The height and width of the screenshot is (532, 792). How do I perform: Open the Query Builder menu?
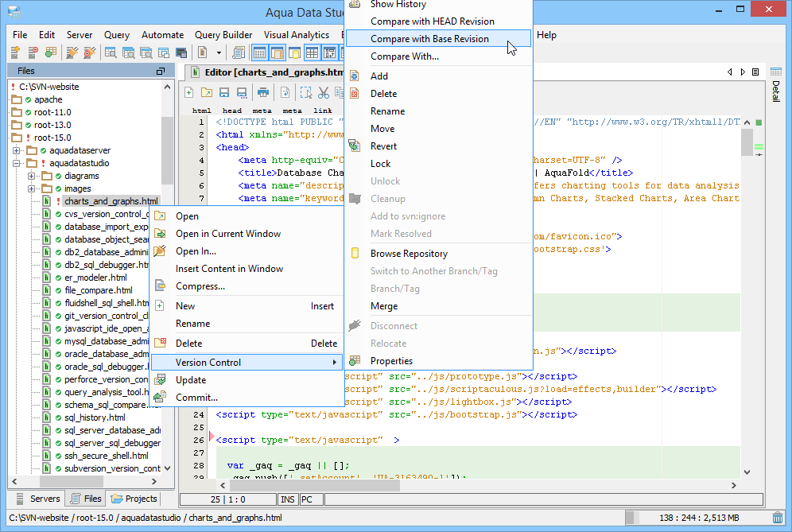pos(223,35)
